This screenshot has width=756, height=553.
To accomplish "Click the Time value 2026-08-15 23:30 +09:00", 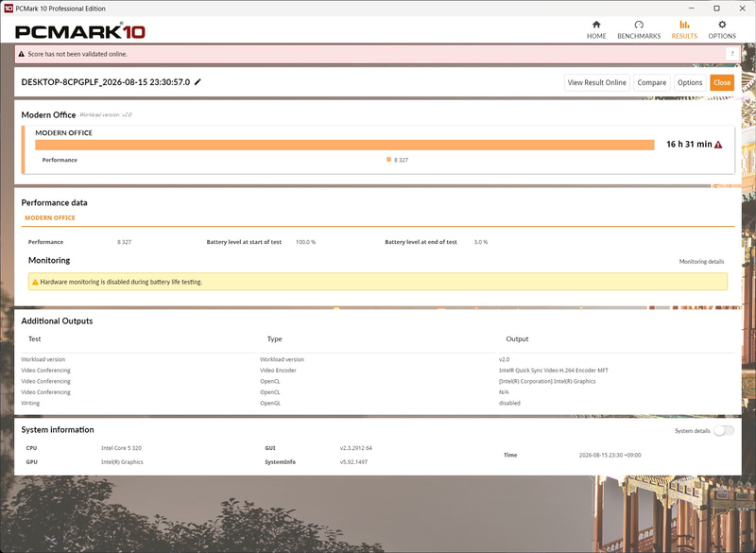I will 610,455.
